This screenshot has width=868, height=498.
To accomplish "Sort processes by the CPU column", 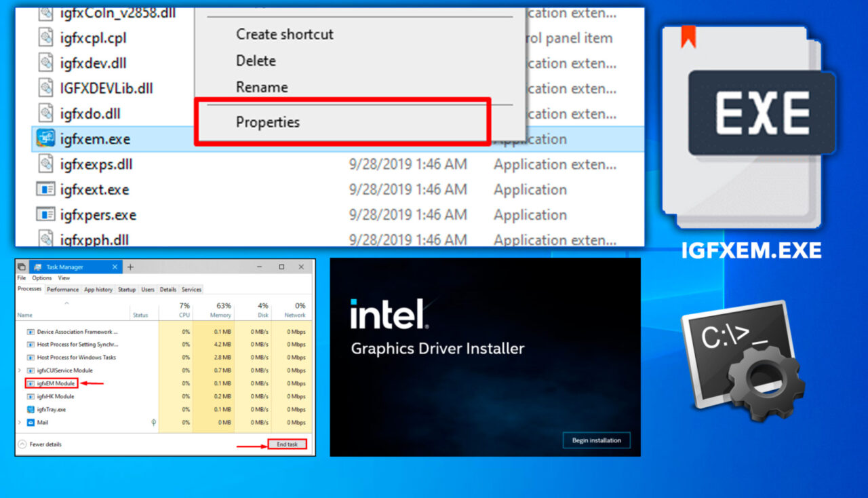I will [176, 310].
